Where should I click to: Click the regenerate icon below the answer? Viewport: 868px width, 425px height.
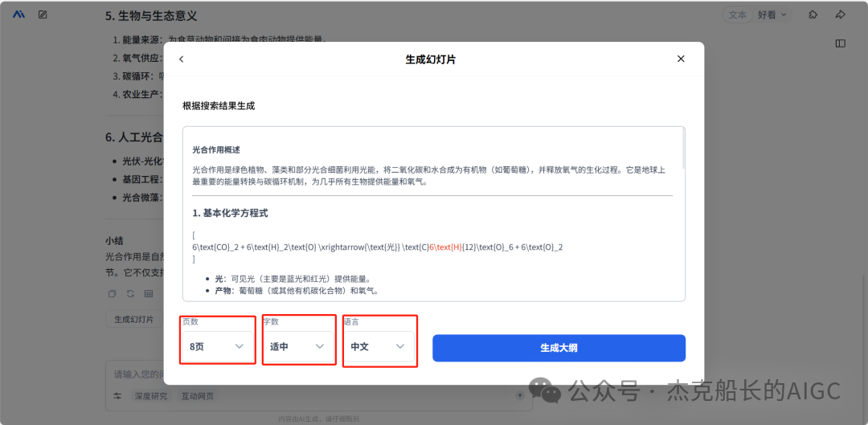(130, 294)
